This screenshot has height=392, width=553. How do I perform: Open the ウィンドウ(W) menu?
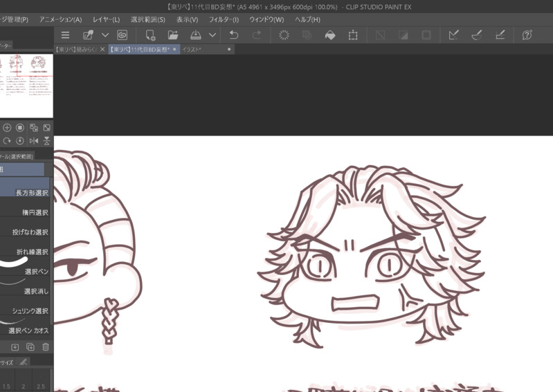(x=266, y=20)
